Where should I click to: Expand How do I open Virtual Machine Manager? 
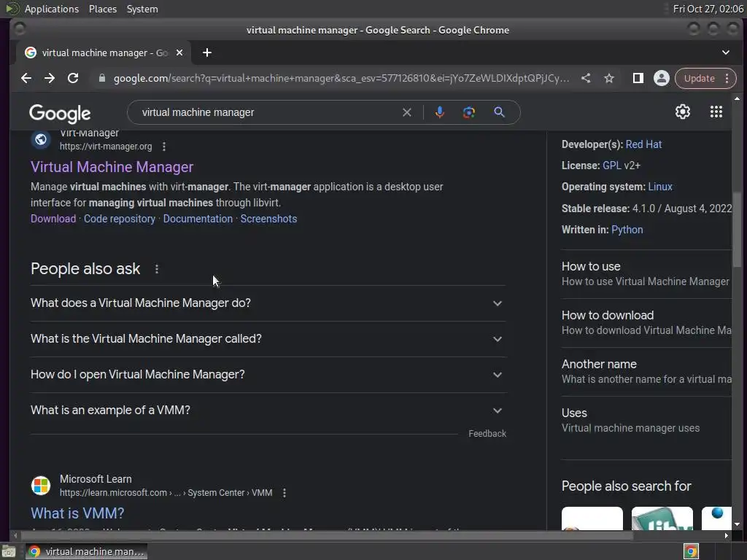click(x=268, y=375)
